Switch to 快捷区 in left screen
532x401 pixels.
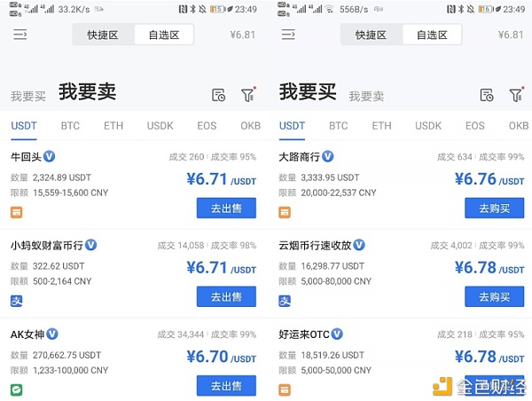tap(103, 35)
